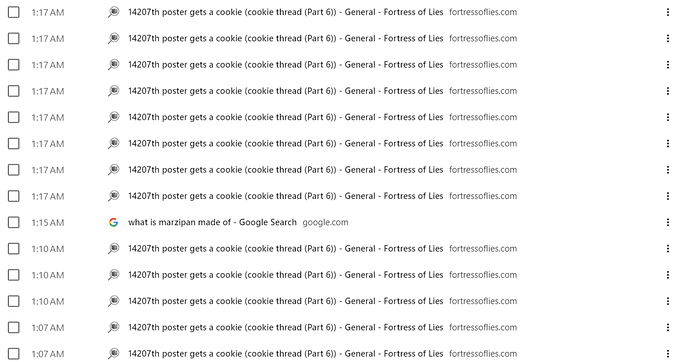
Task: Click fortressoflies.com domain text in the topmost row
Action: (483, 12)
